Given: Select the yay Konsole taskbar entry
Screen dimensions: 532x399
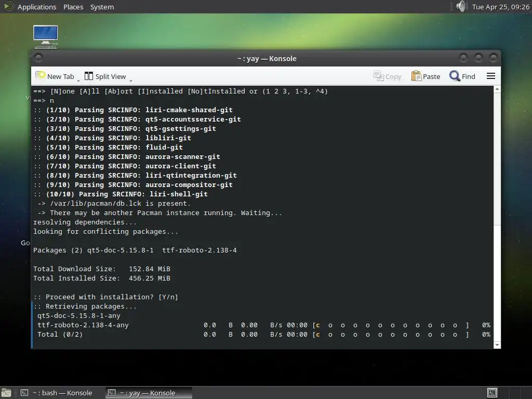Looking at the screenshot, I should click(x=149, y=393).
